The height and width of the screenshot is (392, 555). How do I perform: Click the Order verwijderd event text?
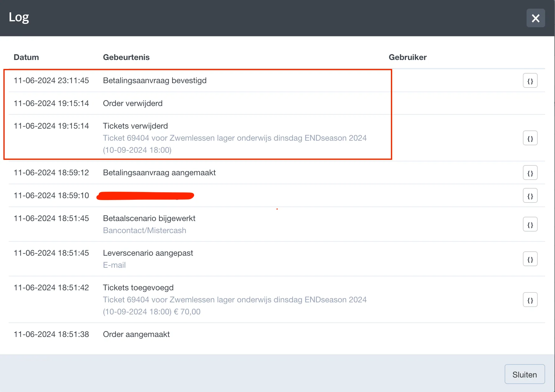point(133,103)
